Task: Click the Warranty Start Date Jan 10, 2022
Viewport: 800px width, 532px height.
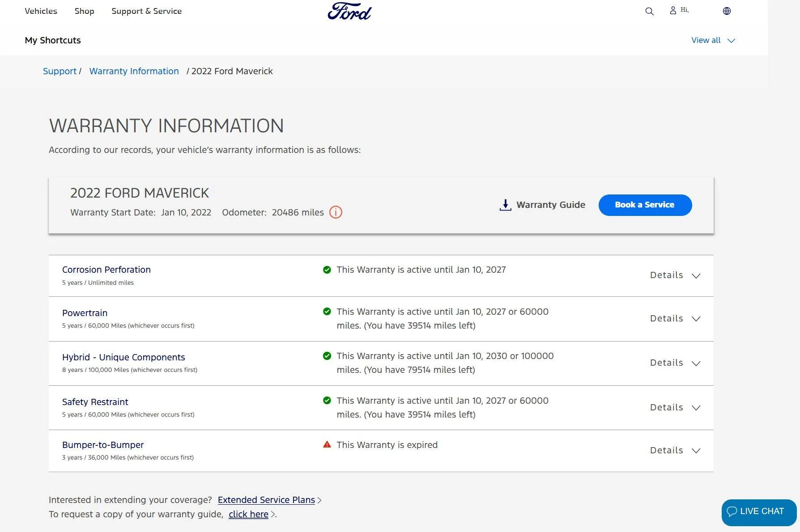Action: (x=140, y=212)
